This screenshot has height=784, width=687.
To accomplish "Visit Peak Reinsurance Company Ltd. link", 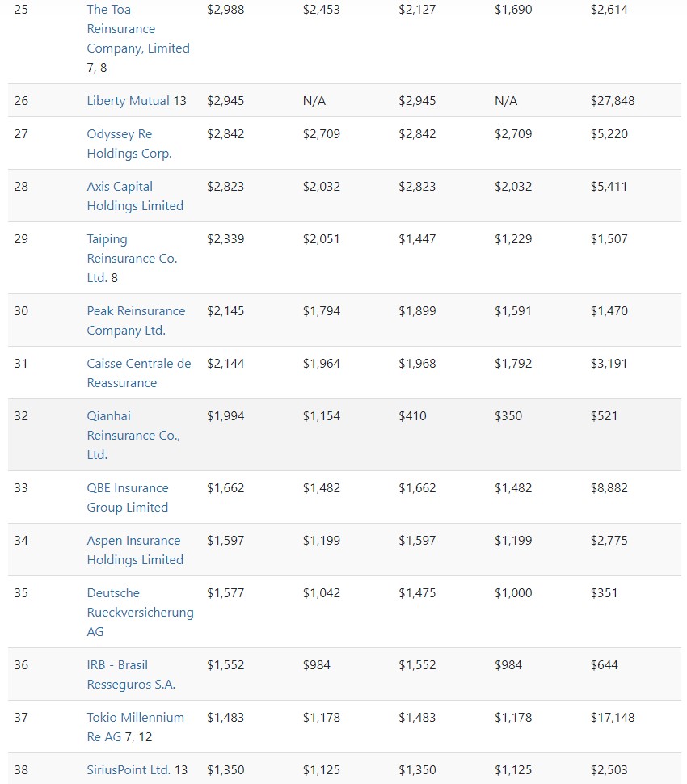I will (x=136, y=321).
